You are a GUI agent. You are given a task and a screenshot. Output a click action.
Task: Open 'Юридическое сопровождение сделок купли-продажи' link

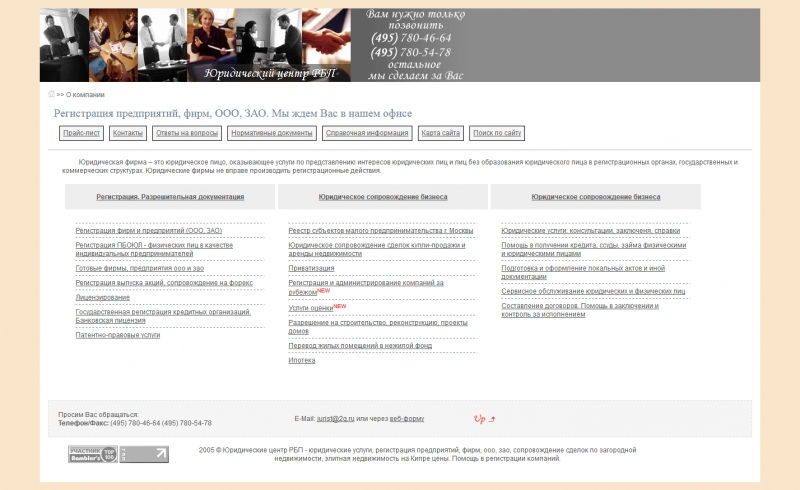coord(377,250)
